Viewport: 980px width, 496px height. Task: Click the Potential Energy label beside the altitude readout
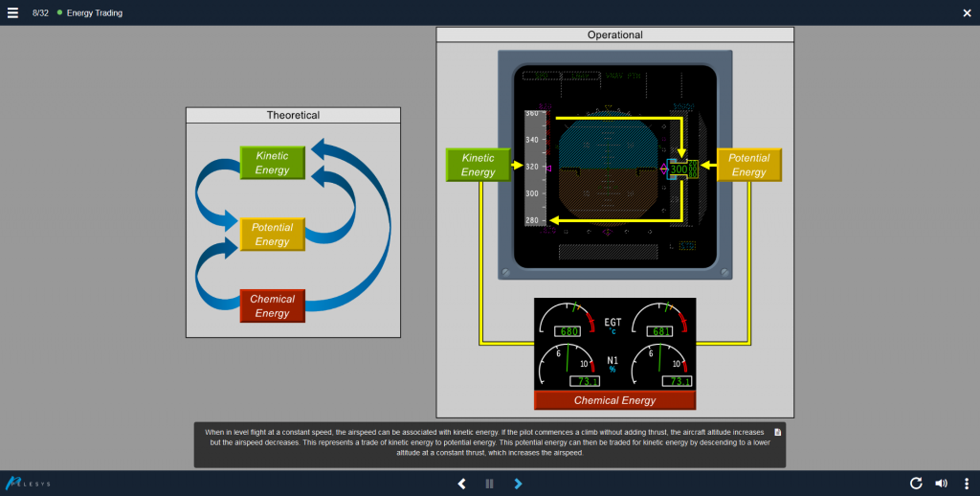pos(748,165)
